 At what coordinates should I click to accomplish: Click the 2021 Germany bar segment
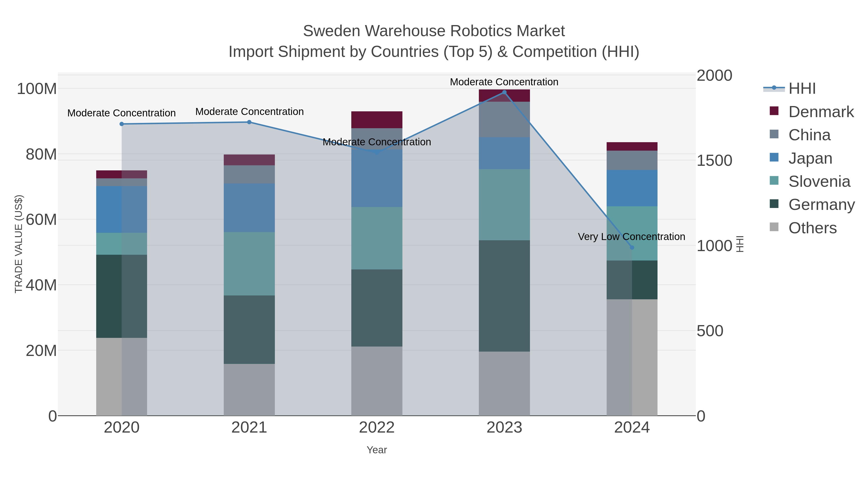tap(249, 330)
